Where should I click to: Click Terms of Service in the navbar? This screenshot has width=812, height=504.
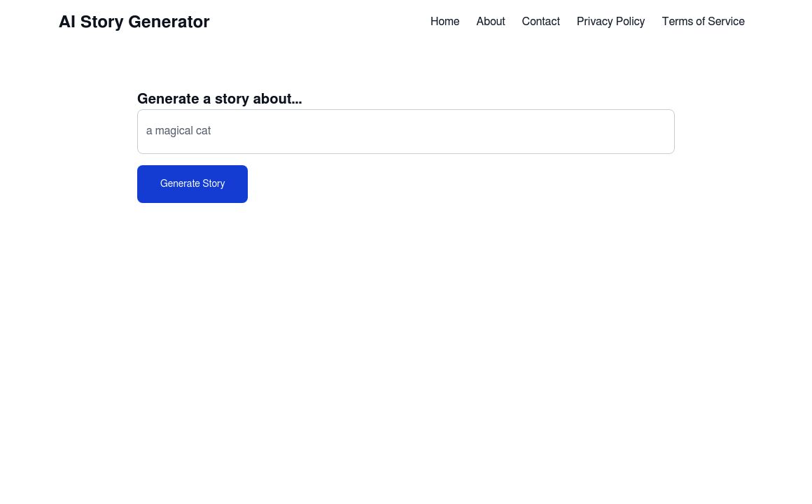[703, 22]
